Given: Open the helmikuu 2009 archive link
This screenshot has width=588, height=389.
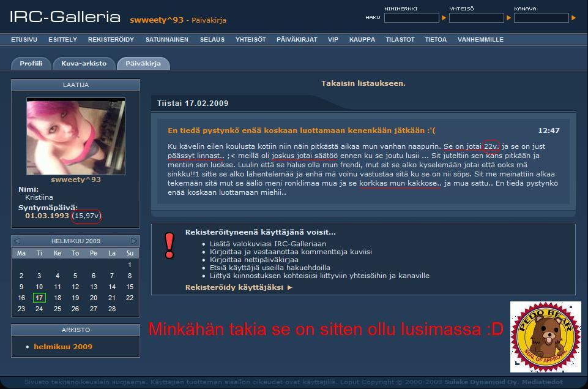Looking at the screenshot, I should point(63,347).
